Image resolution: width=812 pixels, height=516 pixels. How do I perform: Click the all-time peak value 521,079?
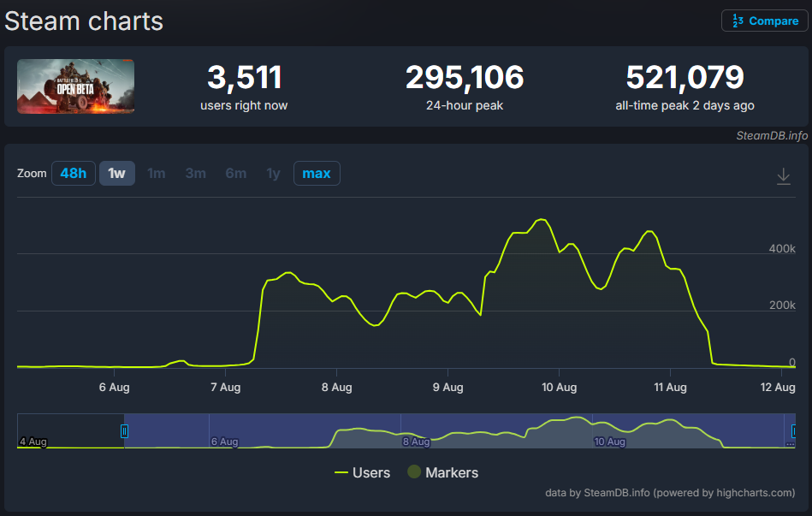pyautogui.click(x=685, y=78)
